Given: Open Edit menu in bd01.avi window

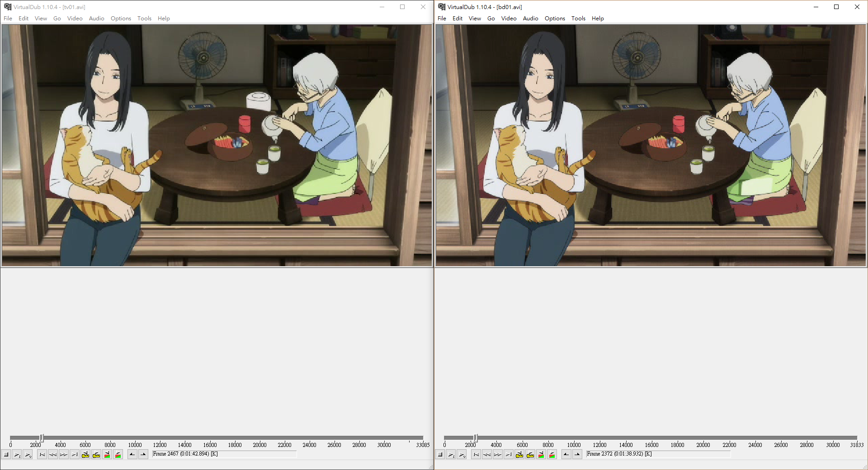Looking at the screenshot, I should [x=458, y=19].
